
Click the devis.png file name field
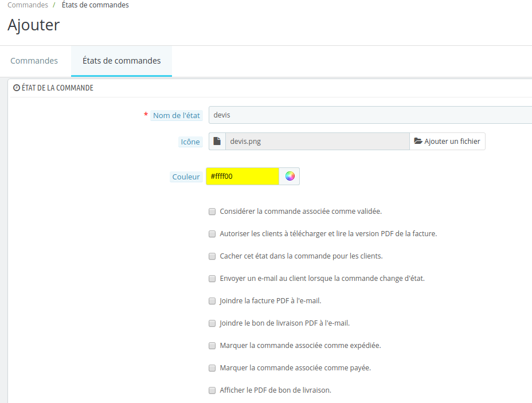pos(317,141)
